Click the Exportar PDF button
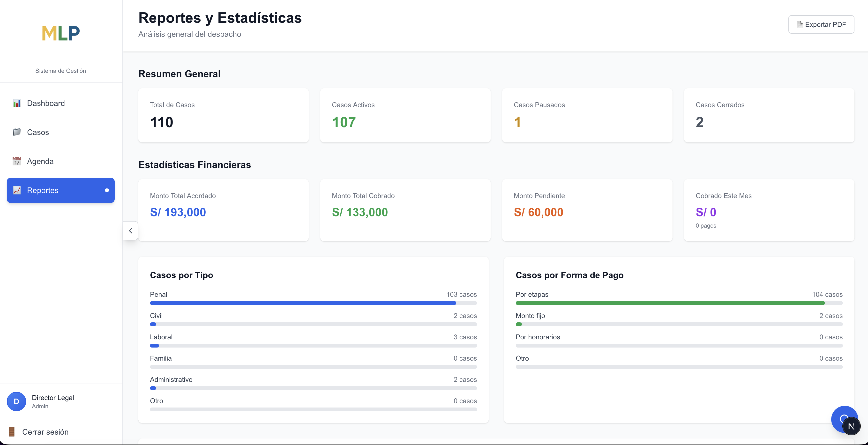 pyautogui.click(x=821, y=24)
